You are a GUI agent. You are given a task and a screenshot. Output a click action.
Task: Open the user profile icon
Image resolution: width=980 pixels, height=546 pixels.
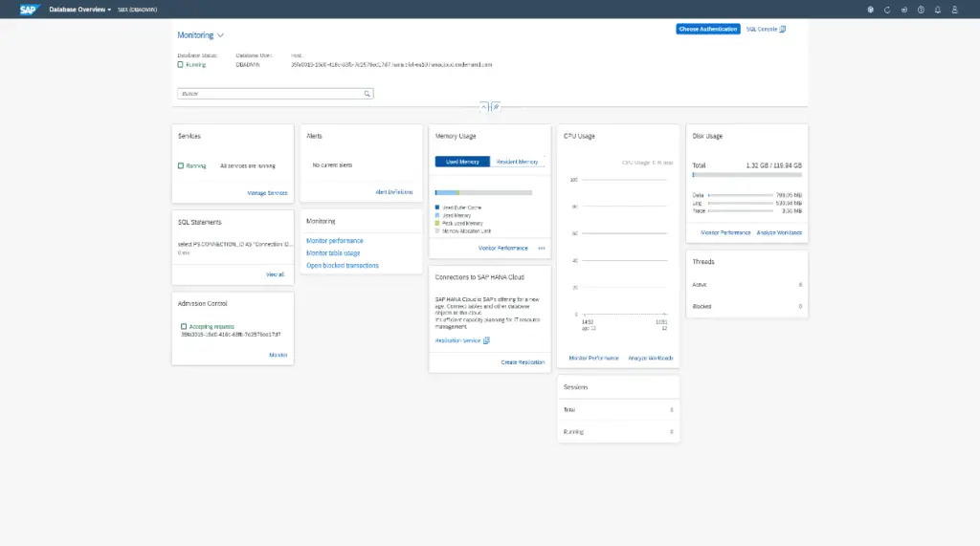point(953,10)
